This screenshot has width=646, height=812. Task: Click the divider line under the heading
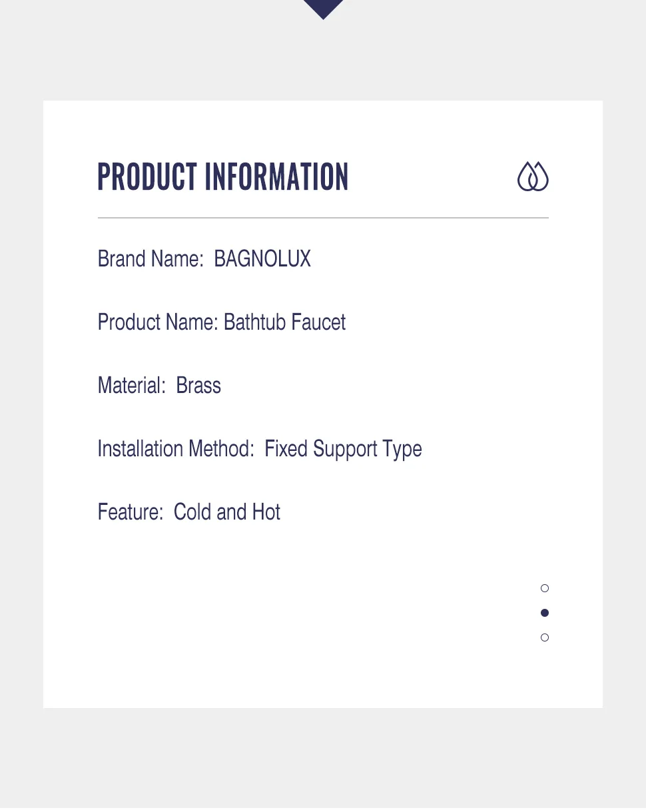[x=323, y=218]
